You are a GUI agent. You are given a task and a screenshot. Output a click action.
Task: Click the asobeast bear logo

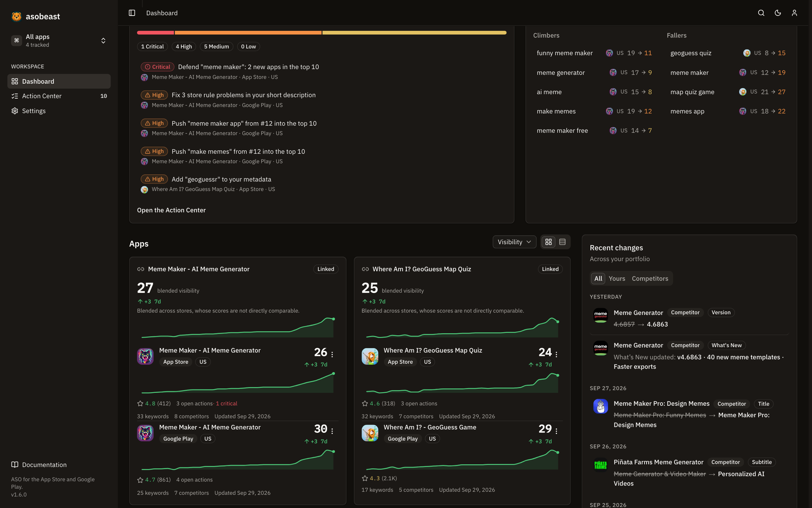[16, 16]
